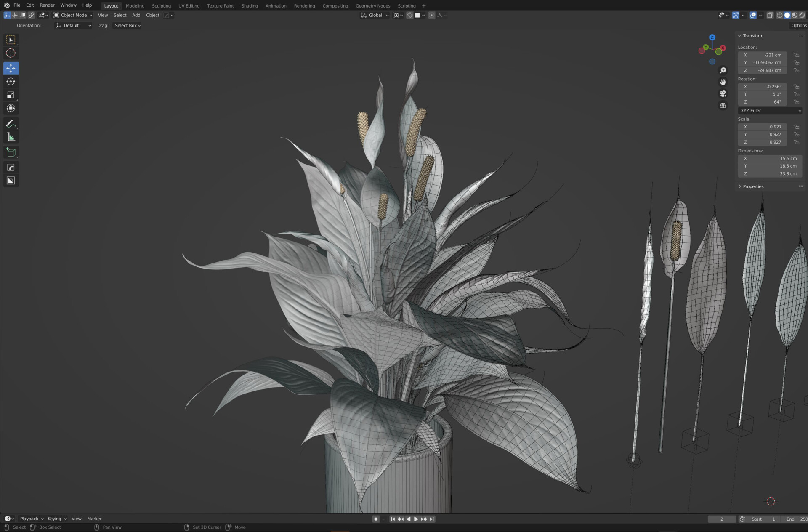Toggle X-Ray mode in the viewport

(x=770, y=15)
